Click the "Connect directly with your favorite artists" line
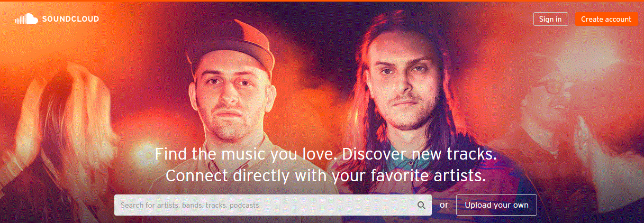 coord(325,175)
